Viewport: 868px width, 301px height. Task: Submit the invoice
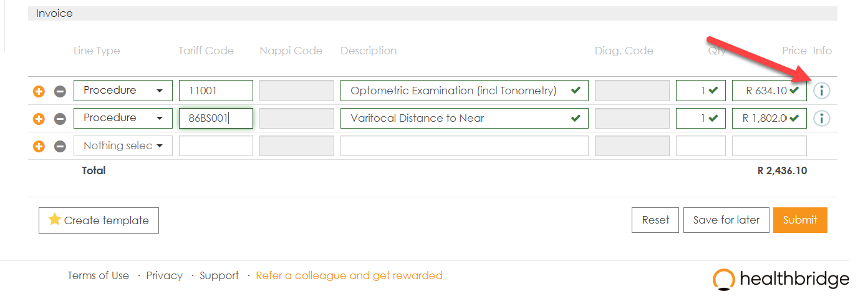click(x=800, y=220)
